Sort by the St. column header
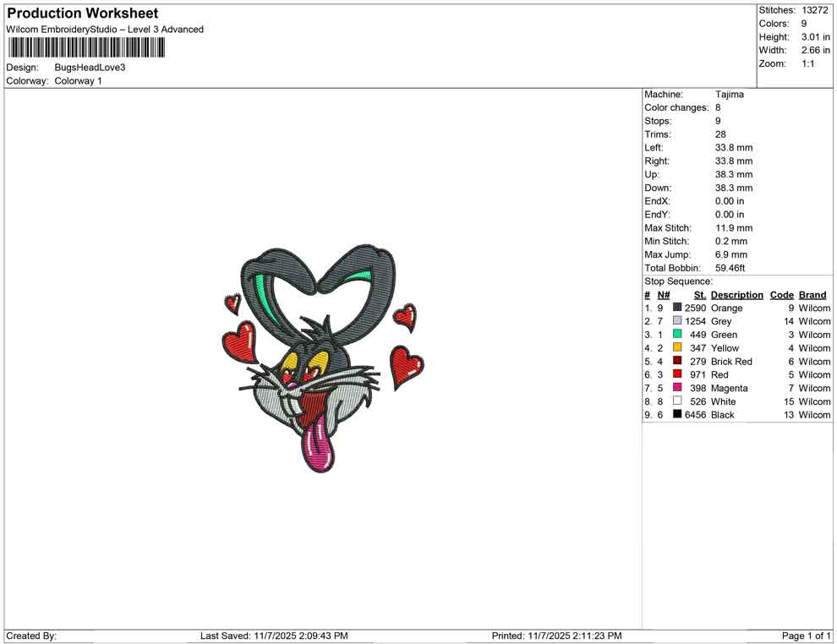Screen dimensions: 837x644 pyautogui.click(x=699, y=294)
